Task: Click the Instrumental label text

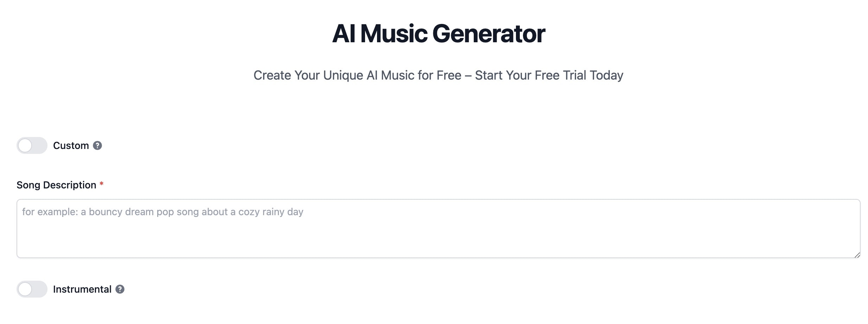Action: pyautogui.click(x=82, y=290)
